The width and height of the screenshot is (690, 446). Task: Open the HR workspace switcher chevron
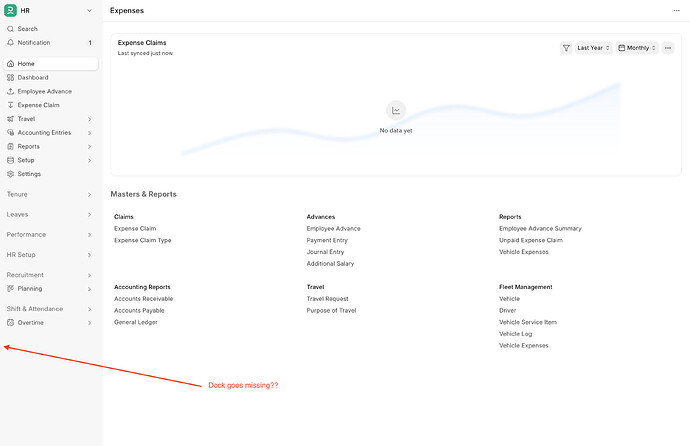point(89,11)
